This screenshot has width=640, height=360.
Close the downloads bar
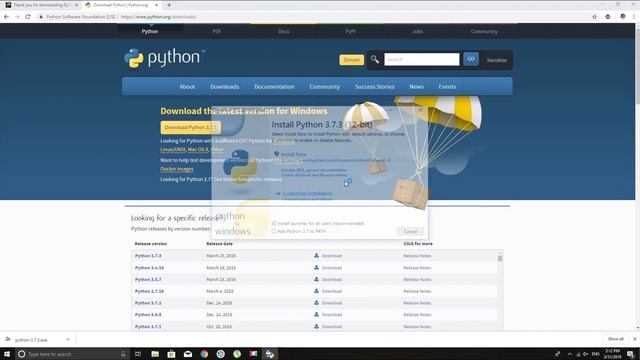point(635,339)
